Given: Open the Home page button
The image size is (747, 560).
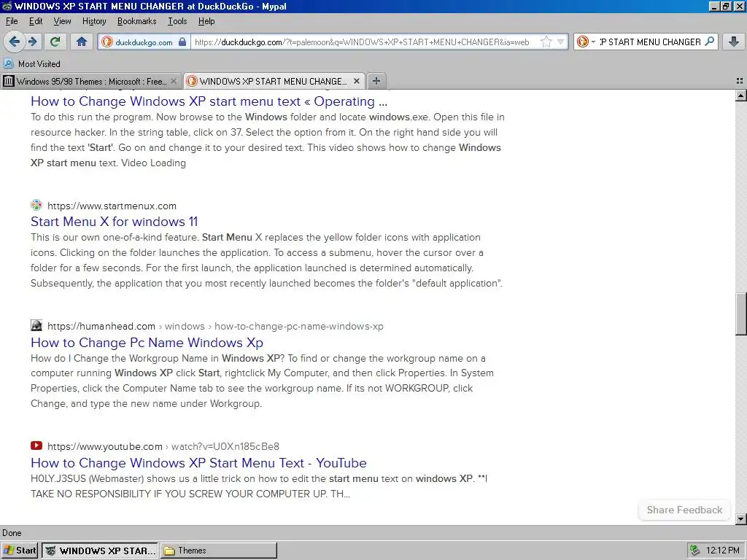Looking at the screenshot, I should (82, 42).
